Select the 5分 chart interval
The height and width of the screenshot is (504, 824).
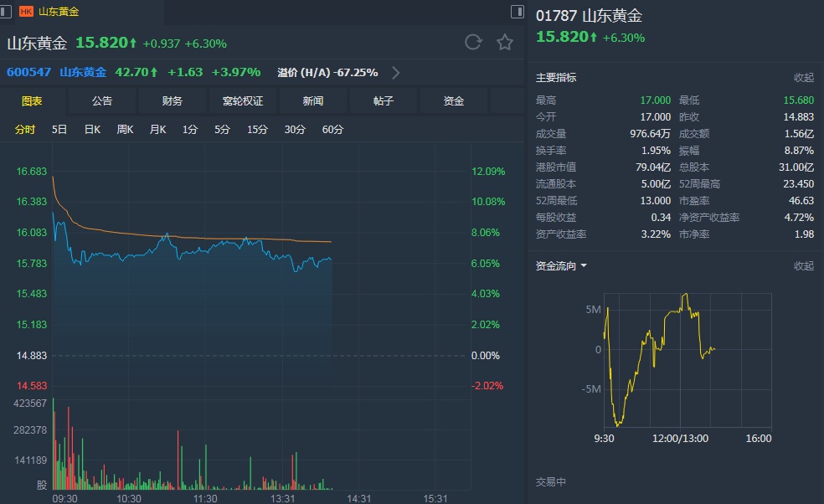222,129
